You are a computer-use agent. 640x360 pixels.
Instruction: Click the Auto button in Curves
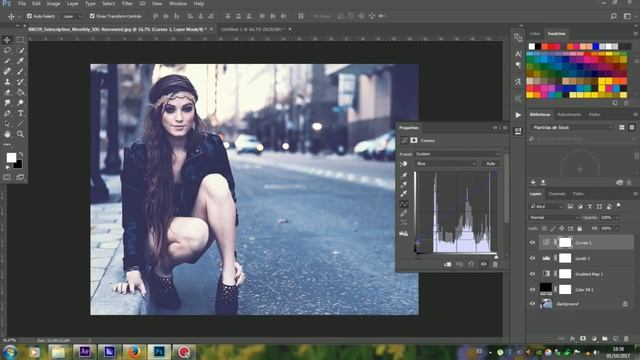[x=491, y=164]
